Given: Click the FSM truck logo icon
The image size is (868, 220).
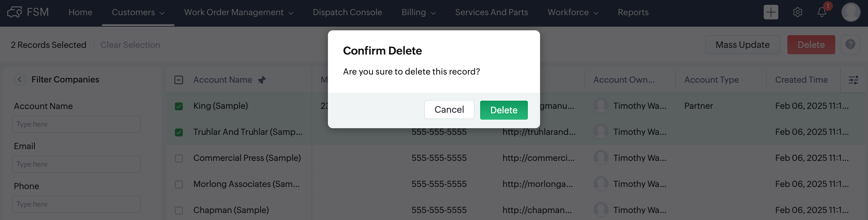Looking at the screenshot, I should (x=14, y=12).
